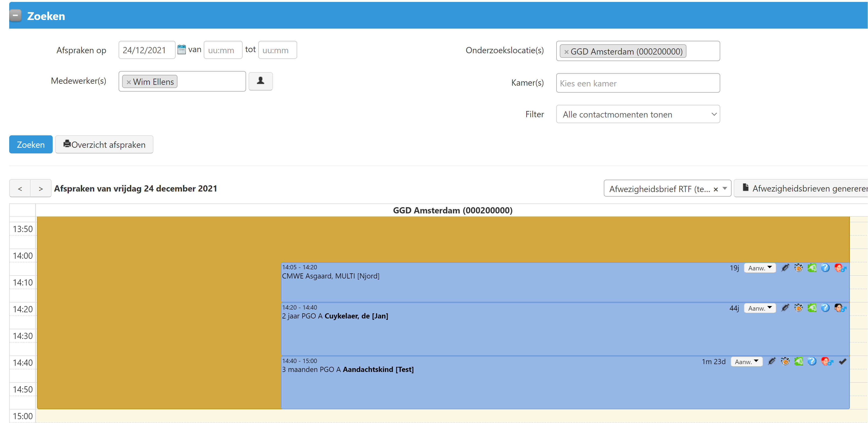Click blue question mark on Aandachtskind appointment
The height and width of the screenshot is (423, 868).
(x=812, y=361)
